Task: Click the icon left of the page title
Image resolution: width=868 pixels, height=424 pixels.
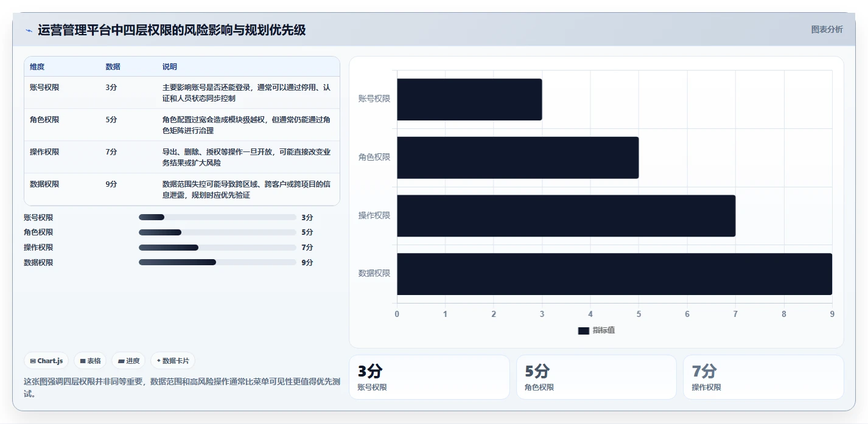Action: (x=29, y=30)
